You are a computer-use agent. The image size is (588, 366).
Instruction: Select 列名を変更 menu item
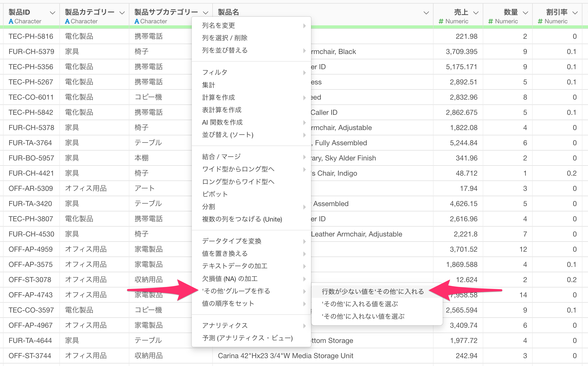[x=218, y=25]
